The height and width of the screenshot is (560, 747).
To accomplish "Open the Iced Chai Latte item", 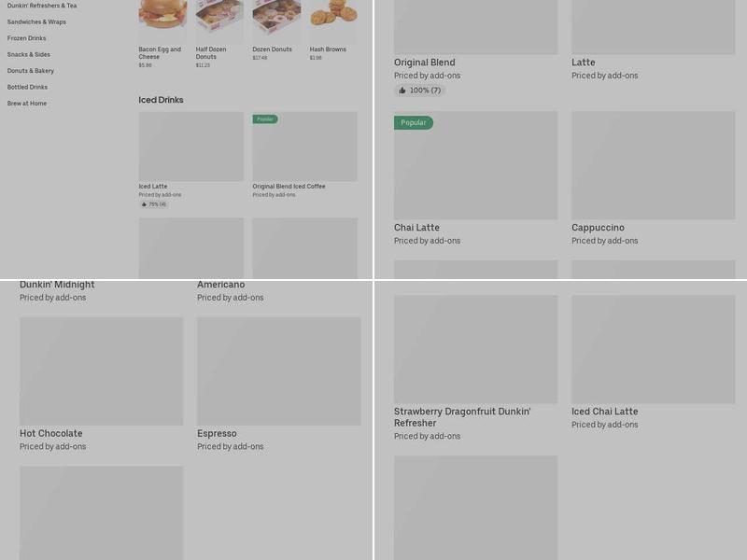I will [653, 362].
